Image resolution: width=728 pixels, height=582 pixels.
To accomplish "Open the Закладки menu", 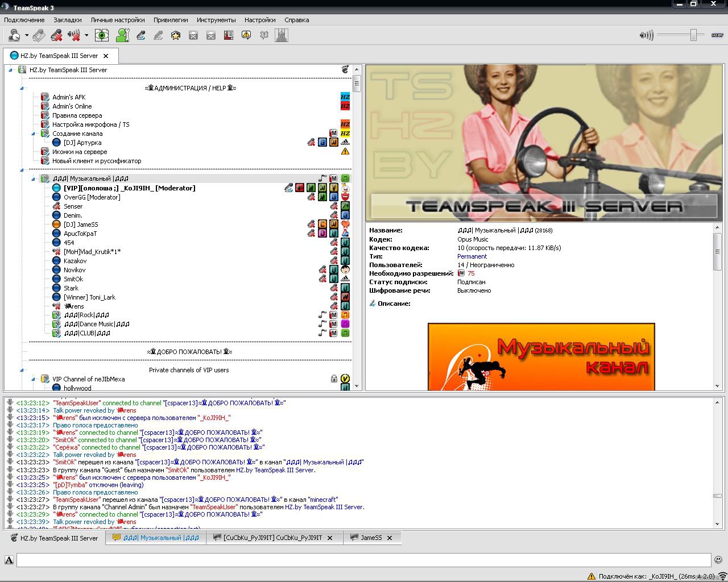I will pos(68,20).
